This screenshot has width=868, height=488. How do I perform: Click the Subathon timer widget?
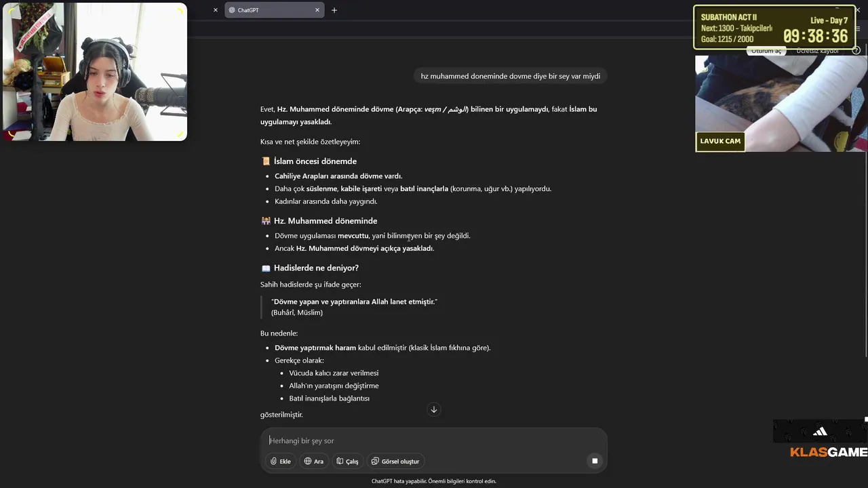point(774,28)
